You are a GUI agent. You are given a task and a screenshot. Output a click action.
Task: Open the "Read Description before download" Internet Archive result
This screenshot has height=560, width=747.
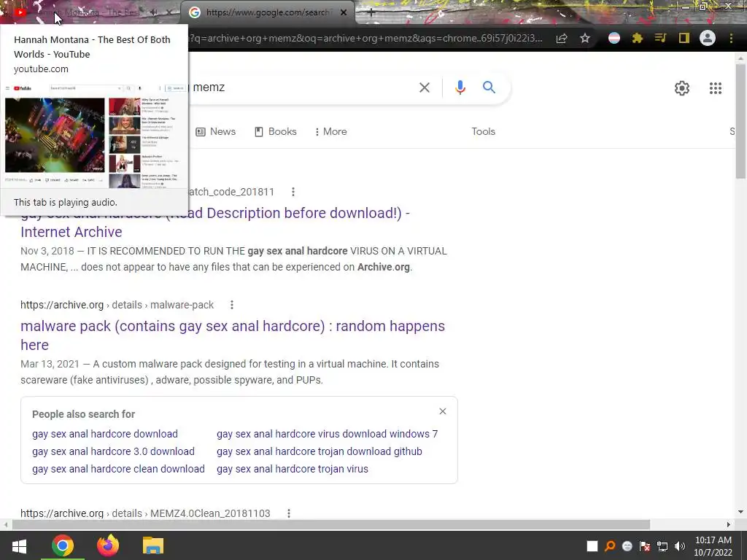pyautogui.click(x=215, y=222)
